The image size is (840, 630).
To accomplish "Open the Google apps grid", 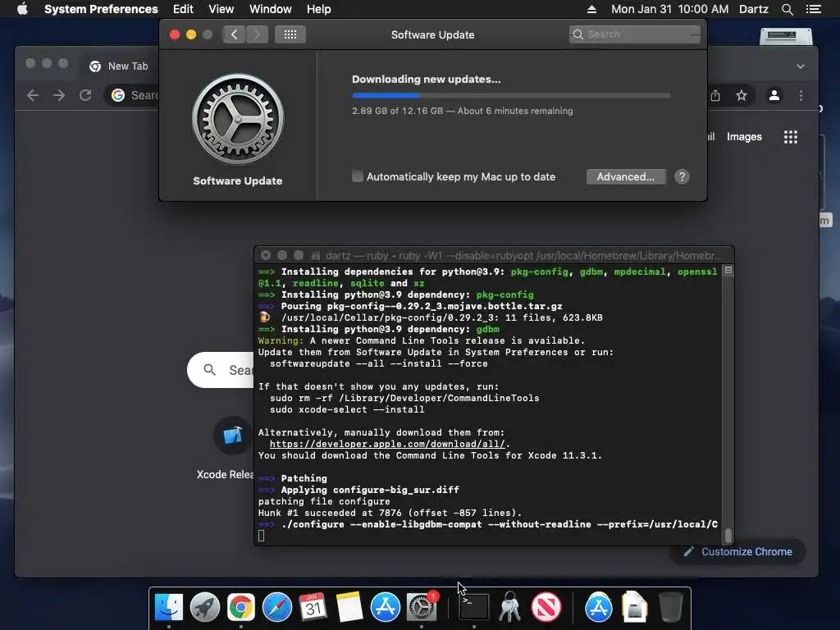I will coord(791,137).
